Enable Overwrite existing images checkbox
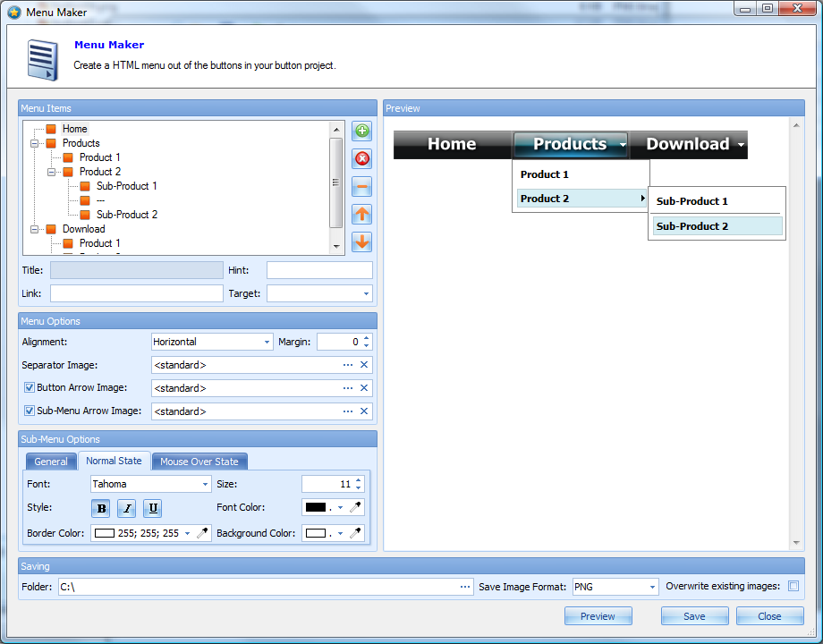Image resolution: width=823 pixels, height=644 pixels. click(x=793, y=587)
